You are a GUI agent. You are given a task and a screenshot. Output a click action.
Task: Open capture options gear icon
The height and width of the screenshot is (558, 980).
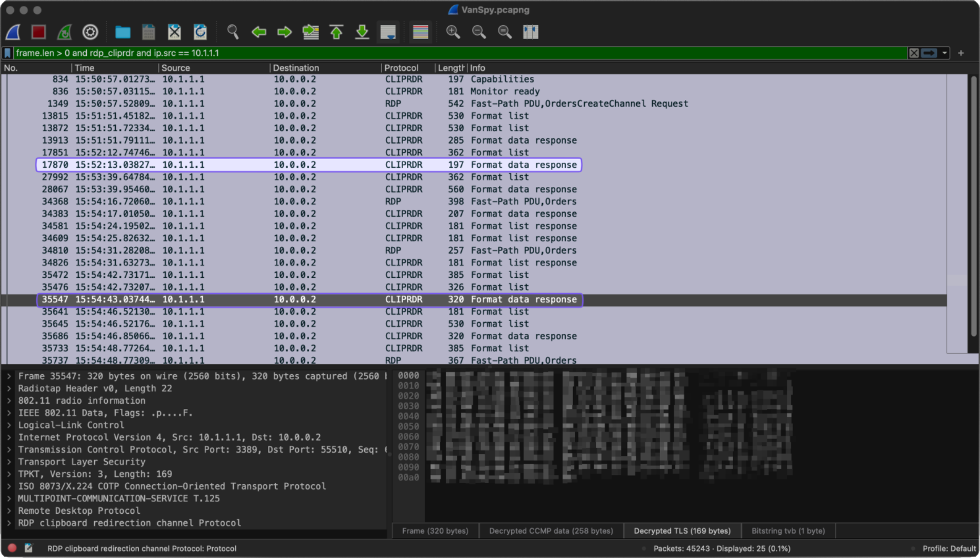tap(91, 32)
